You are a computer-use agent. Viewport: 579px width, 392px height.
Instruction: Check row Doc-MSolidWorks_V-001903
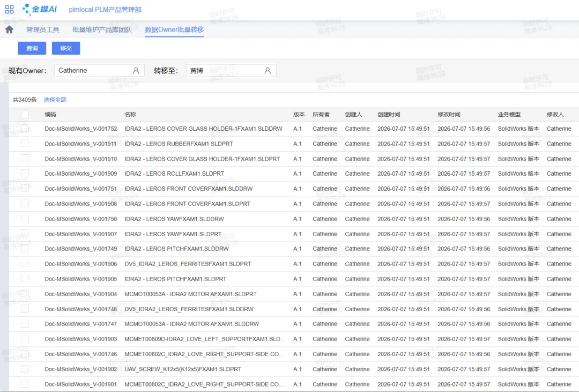point(25,339)
